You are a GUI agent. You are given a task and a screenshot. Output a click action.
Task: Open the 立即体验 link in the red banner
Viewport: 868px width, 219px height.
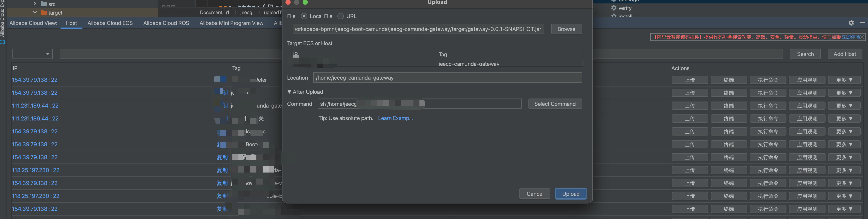[851, 37]
